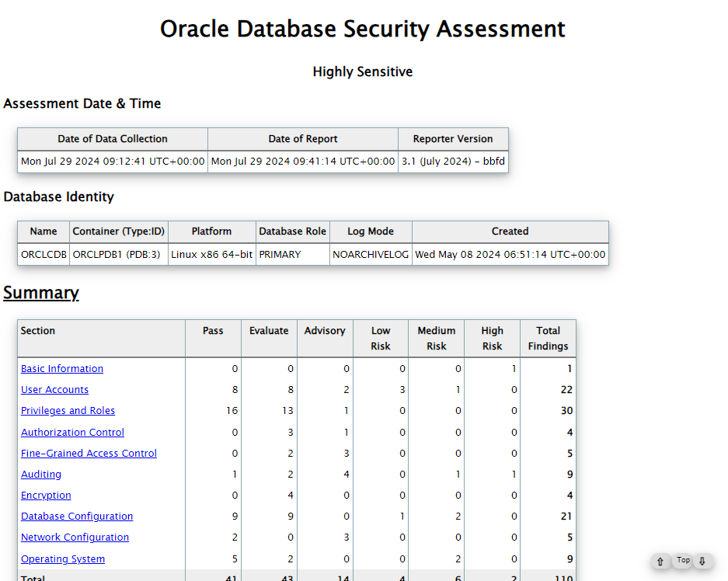This screenshot has width=728, height=581.
Task: Click the Total Findings column header
Action: click(548, 338)
